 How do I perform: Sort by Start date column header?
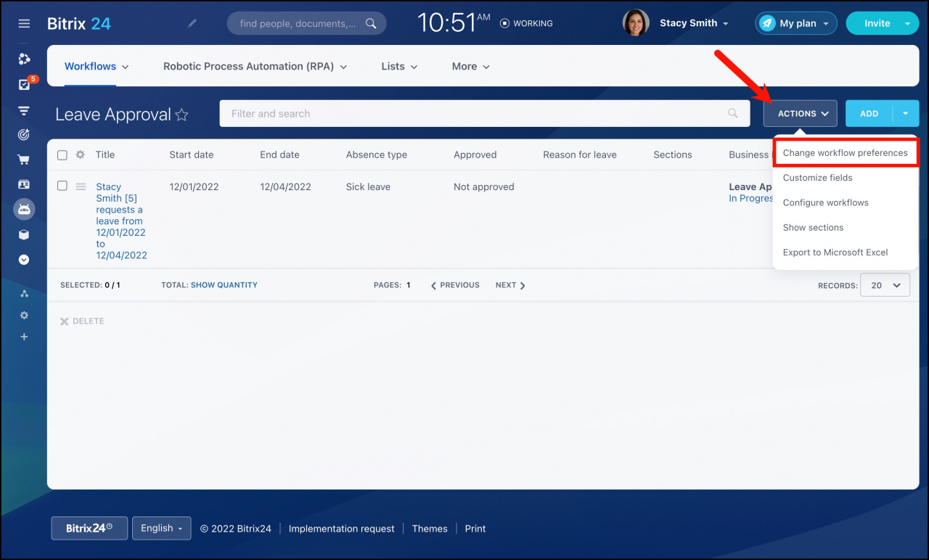click(192, 155)
